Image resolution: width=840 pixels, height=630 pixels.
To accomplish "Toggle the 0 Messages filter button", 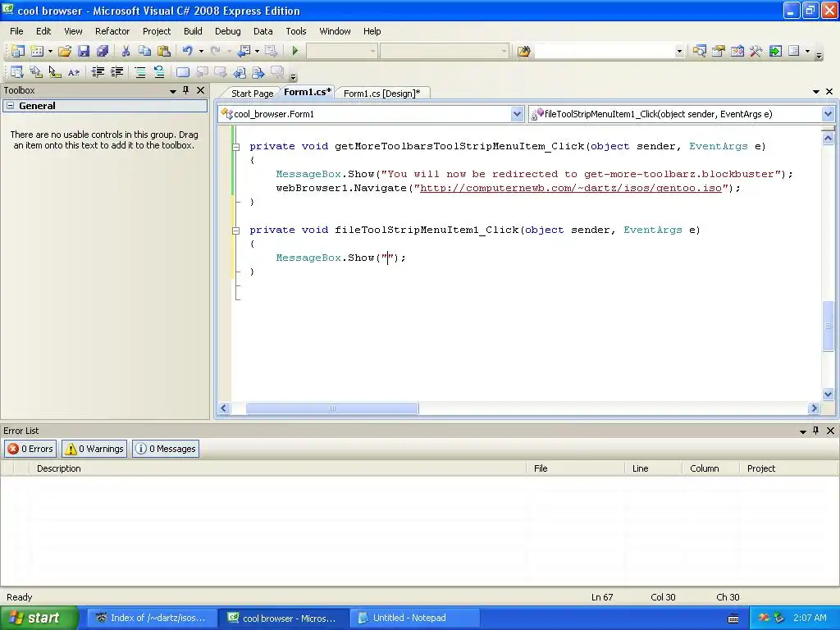I will pos(166,449).
